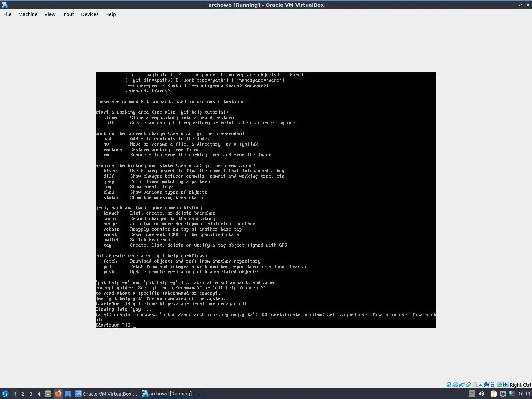Click the hard disk activity indicator
Screen dimensions: 532x399
[x=449, y=385]
